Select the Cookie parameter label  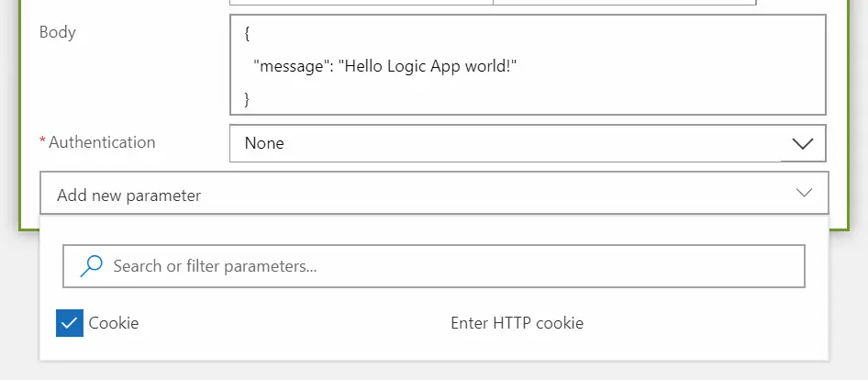click(114, 323)
